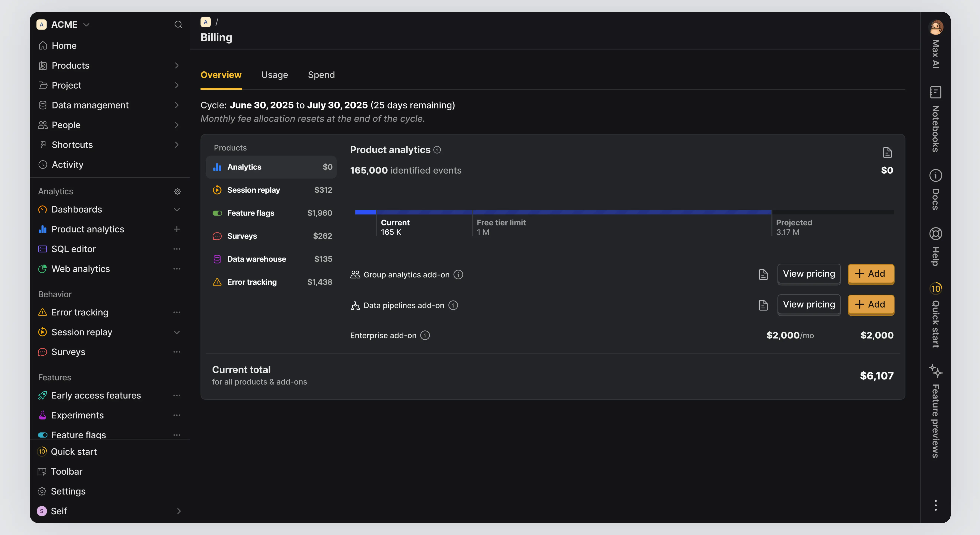Click the plus icon next to Product analytics
Viewport: 980px width, 535px height.
click(177, 229)
